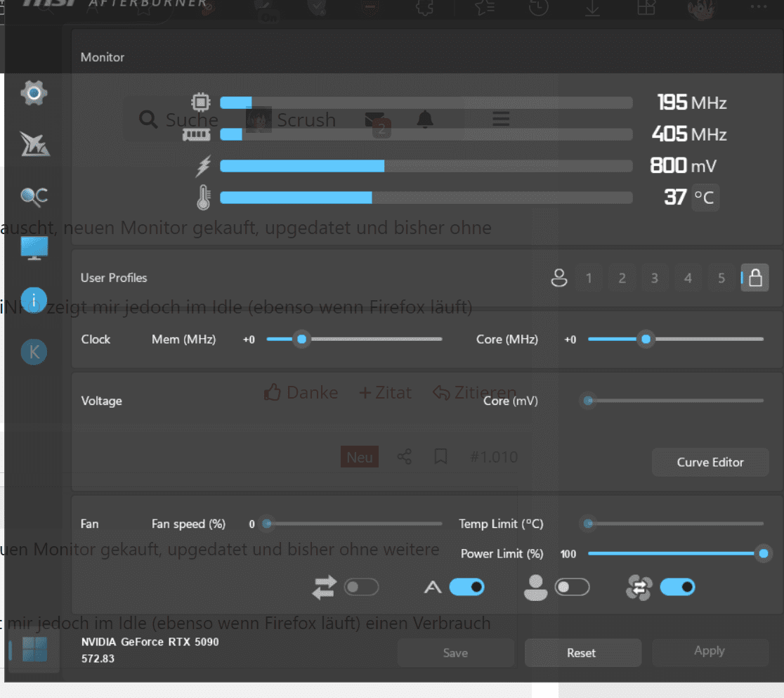
Task: Launch Kombustor via the K icon
Action: click(34, 351)
